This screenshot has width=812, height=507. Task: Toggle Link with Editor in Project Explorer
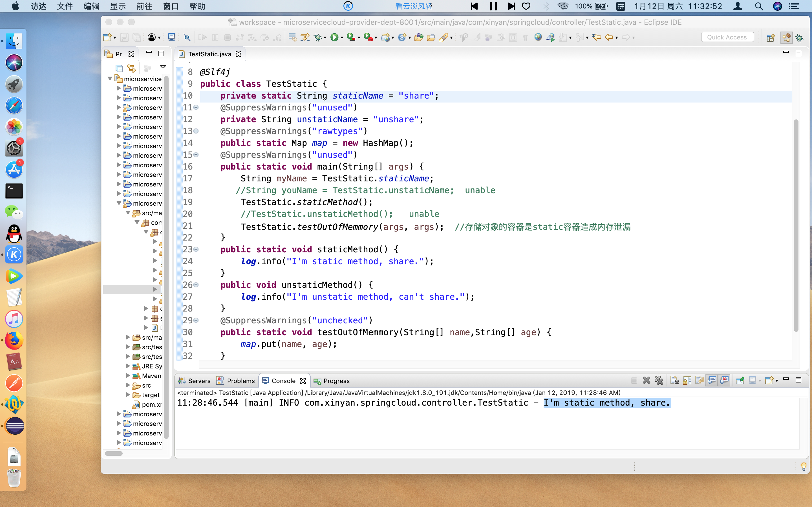[131, 68]
